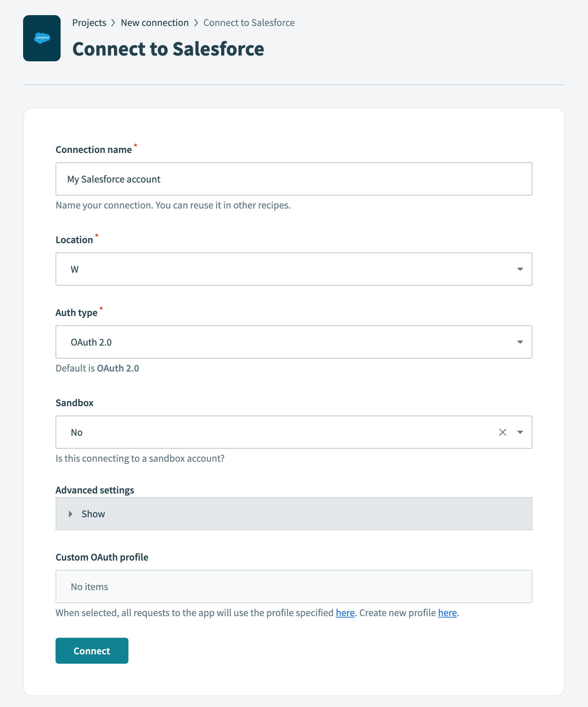
Task: Click the Connect to Salesforce page heading
Action: (168, 49)
